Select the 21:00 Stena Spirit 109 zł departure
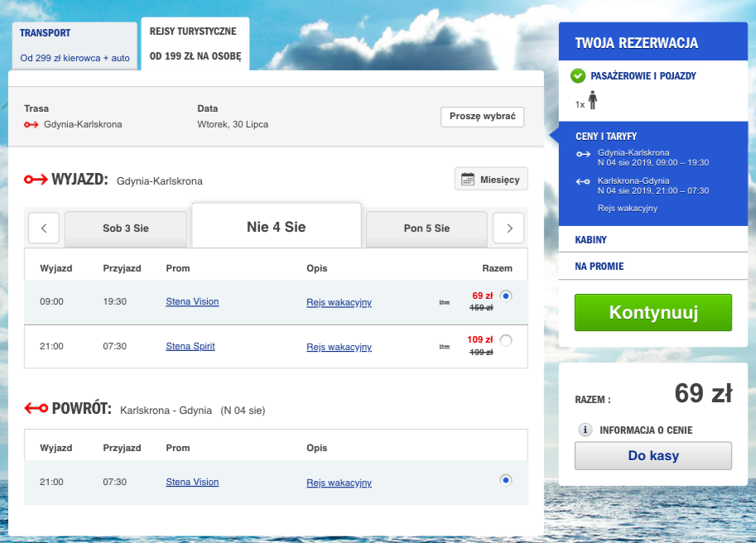 [x=506, y=339]
